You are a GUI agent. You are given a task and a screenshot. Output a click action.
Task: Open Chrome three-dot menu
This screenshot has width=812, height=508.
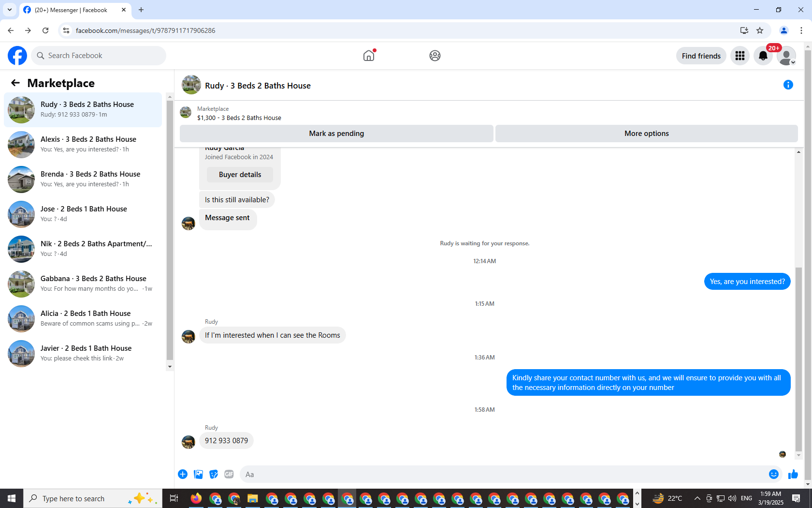(801, 30)
